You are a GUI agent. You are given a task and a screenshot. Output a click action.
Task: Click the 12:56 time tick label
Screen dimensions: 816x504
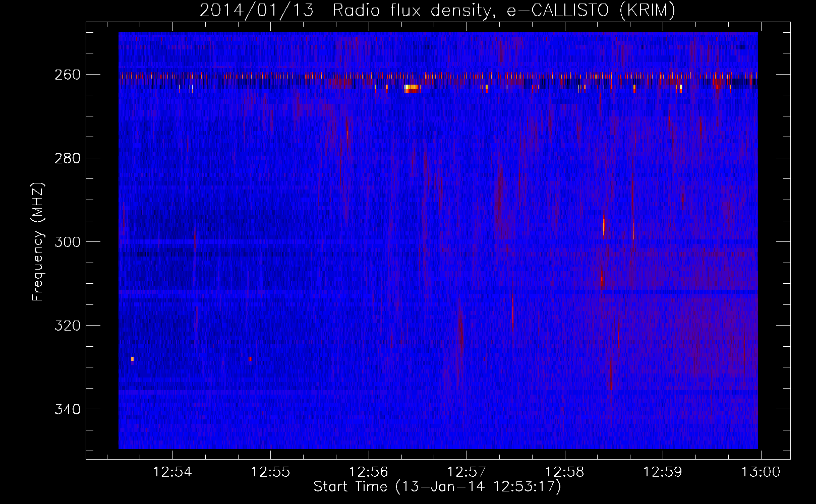369,472
